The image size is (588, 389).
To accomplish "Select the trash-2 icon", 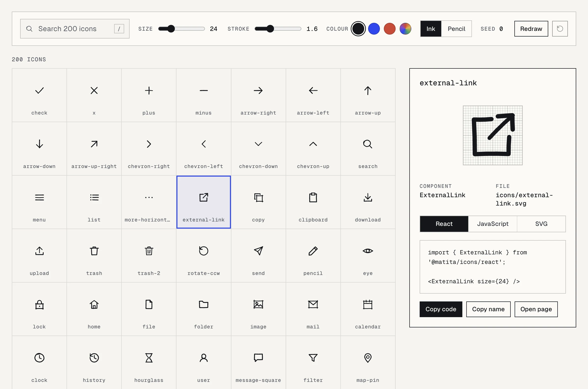I will pos(149,256).
